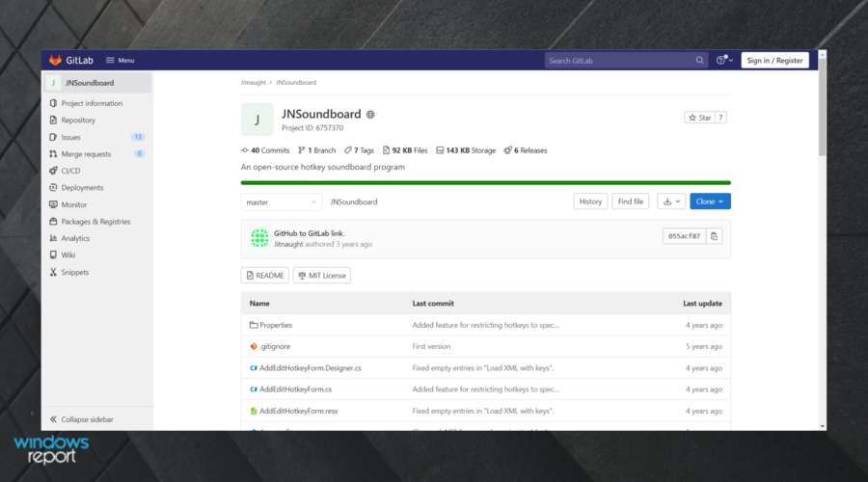Click the Search GitLab field
The image size is (868, 482).
point(626,61)
